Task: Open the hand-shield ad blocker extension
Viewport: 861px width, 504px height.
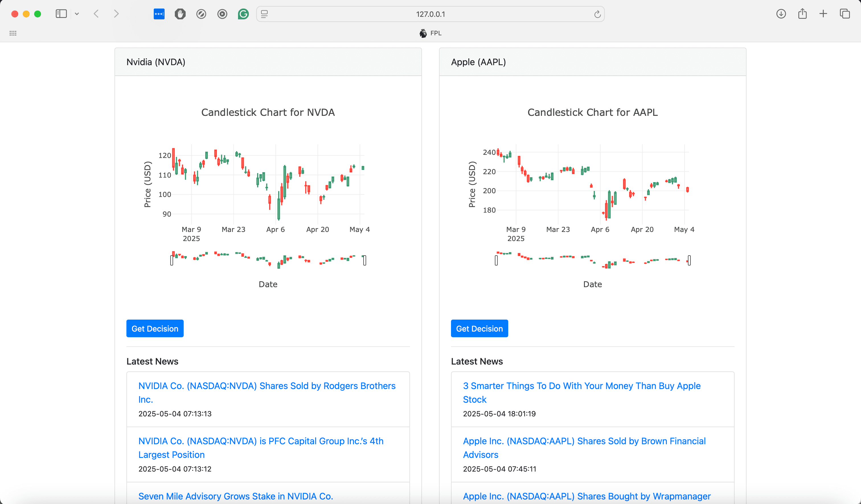Action: pyautogui.click(x=180, y=14)
